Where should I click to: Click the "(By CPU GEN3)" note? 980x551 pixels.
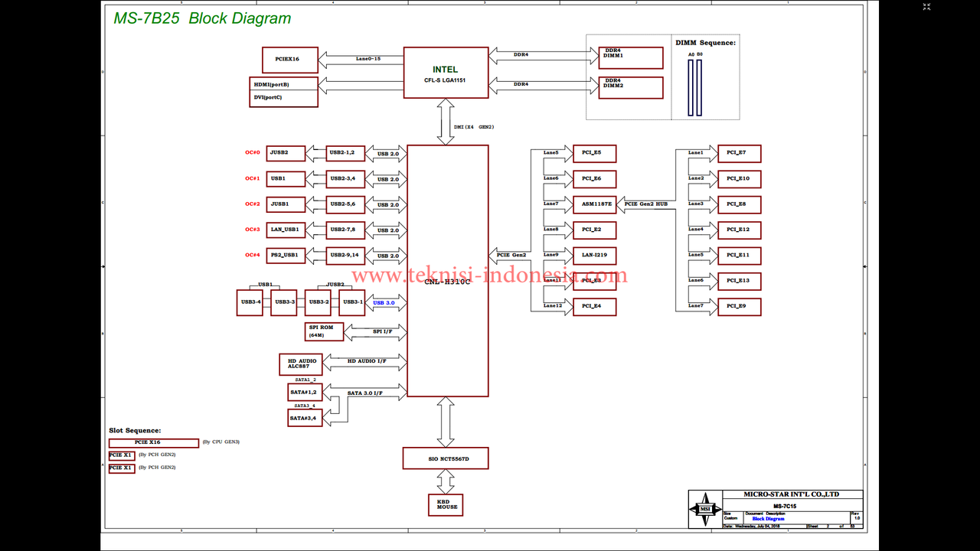tap(220, 442)
